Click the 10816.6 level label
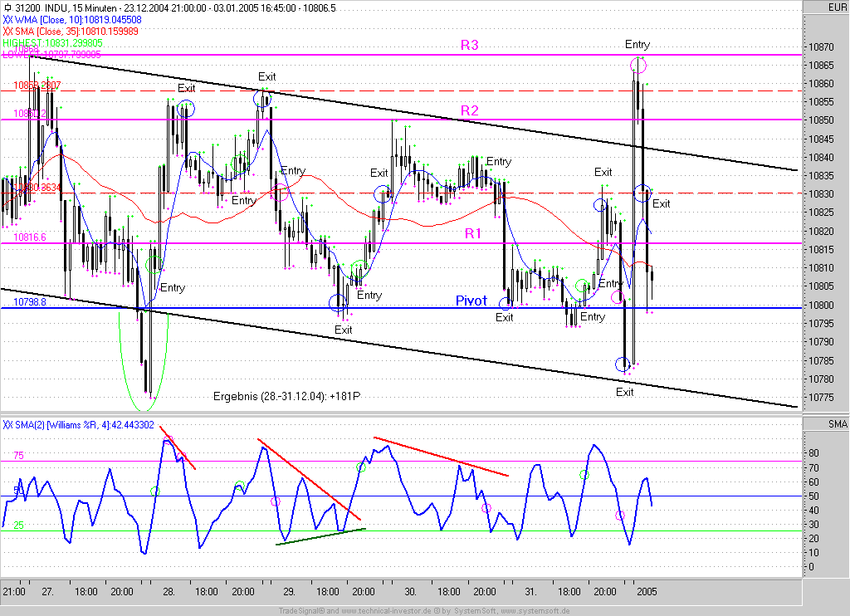The image size is (850, 616). click(30, 237)
